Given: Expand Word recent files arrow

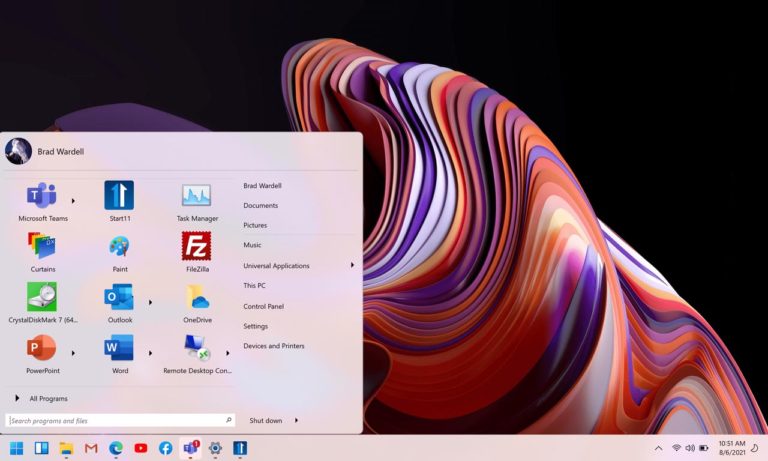Looking at the screenshot, I should pyautogui.click(x=150, y=353).
